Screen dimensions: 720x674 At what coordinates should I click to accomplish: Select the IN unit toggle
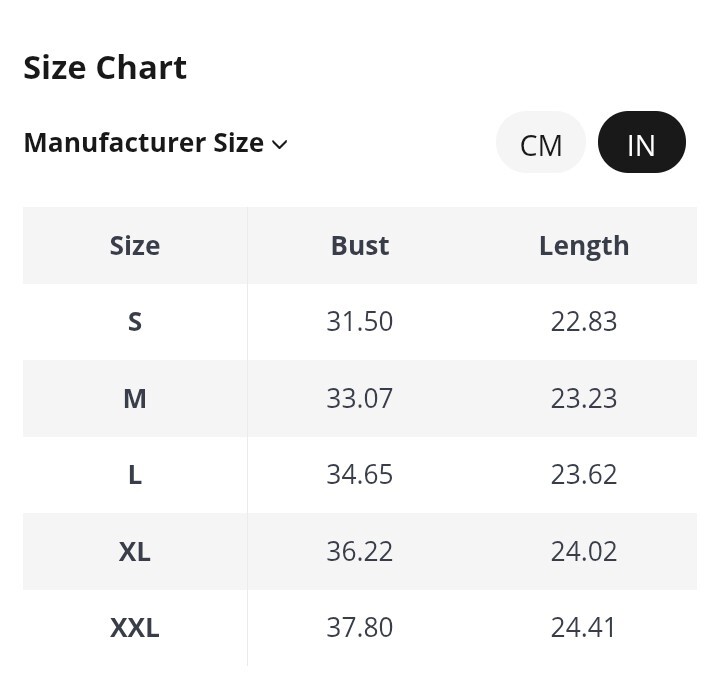coord(641,142)
